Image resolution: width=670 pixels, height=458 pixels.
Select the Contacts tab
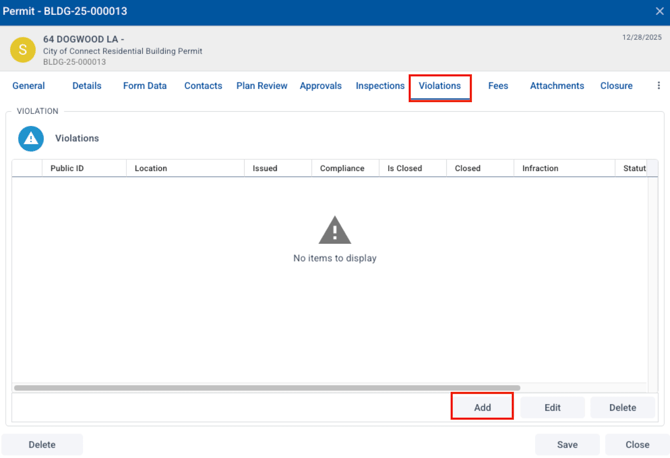point(203,86)
